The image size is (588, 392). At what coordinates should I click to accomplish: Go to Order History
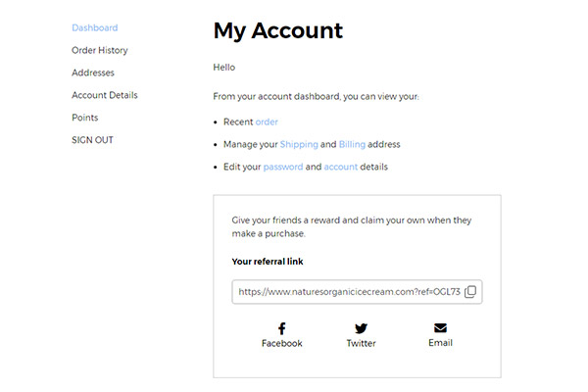100,50
